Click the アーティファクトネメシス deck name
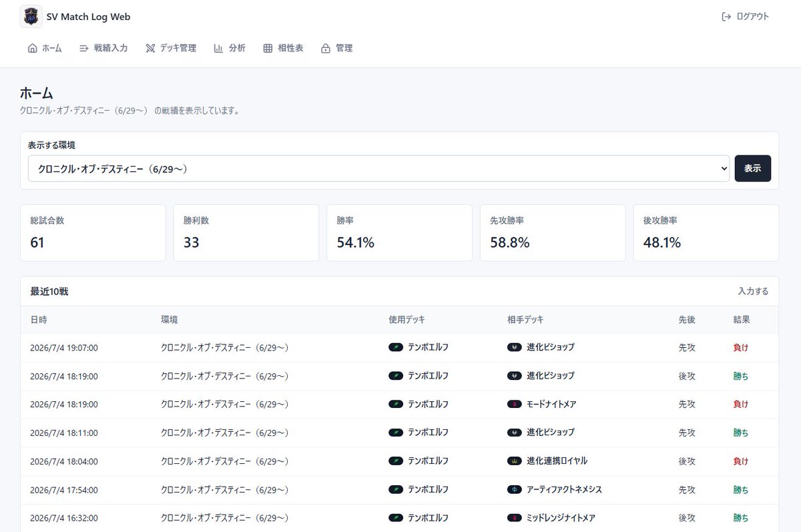The image size is (801, 532). coord(564,490)
